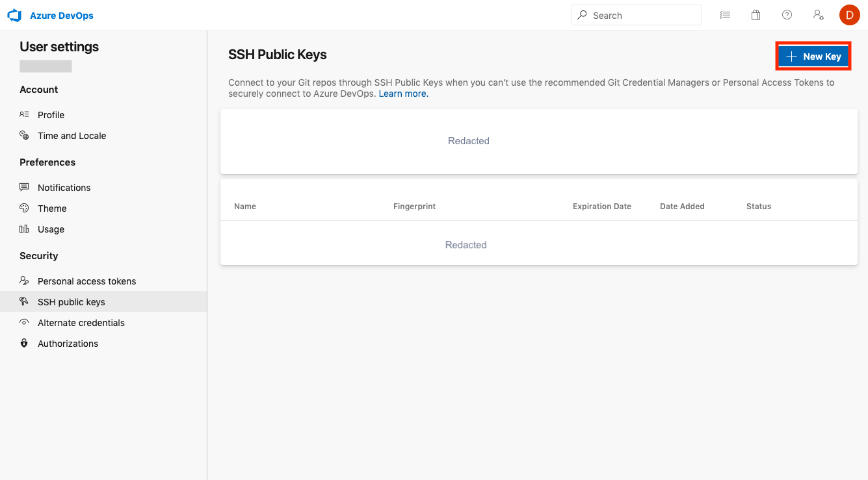
Task: Click the Theme icon in the sidebar
Action: (24, 208)
